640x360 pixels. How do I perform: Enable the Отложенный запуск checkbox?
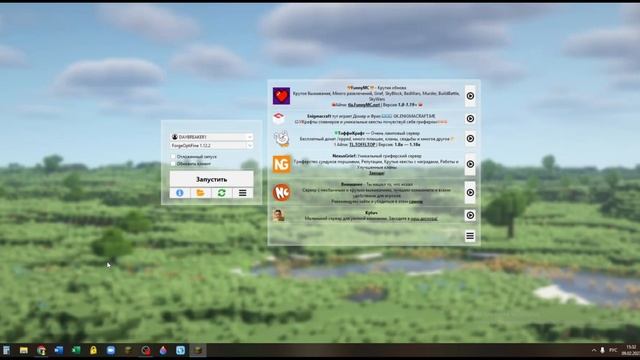click(x=173, y=157)
